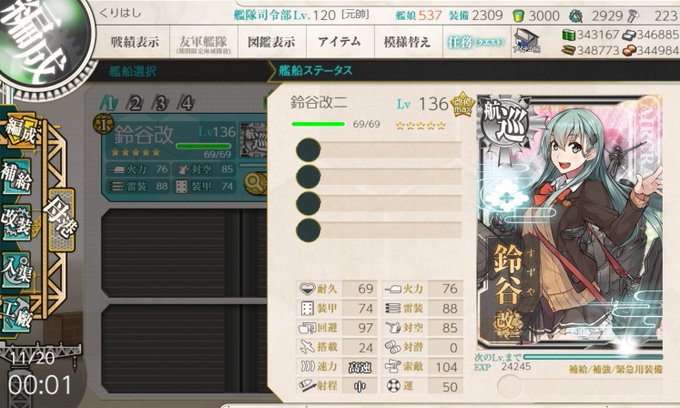Viewport: 680px width, 408px height.
Task: Open the furniture shop icon in top bar
Action: (x=526, y=41)
